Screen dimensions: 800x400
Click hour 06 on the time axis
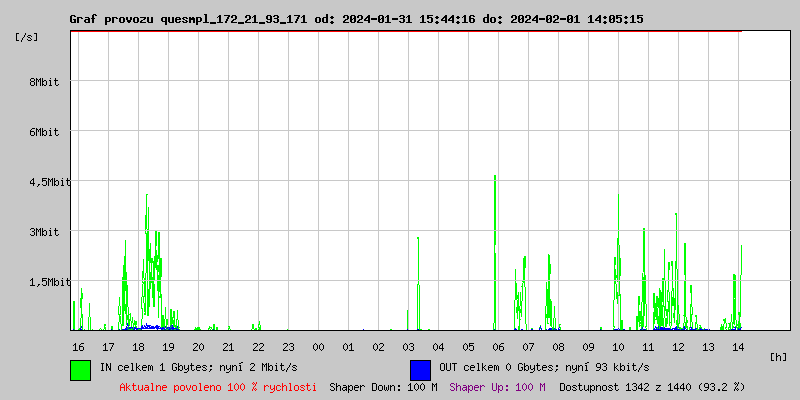click(x=498, y=346)
